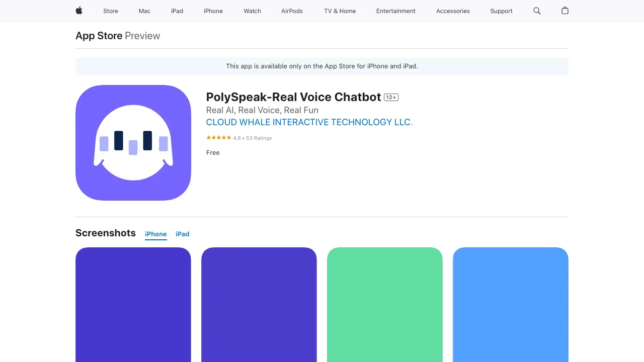Open the Support page link

click(x=501, y=11)
